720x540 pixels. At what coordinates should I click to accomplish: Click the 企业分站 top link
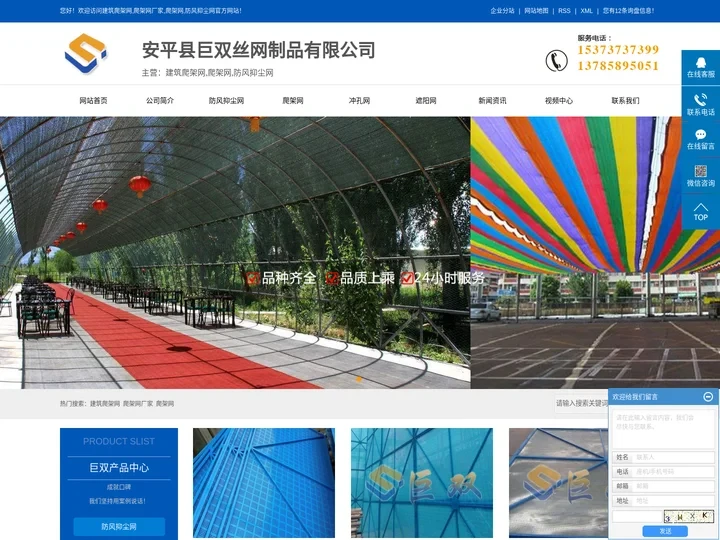point(502,11)
